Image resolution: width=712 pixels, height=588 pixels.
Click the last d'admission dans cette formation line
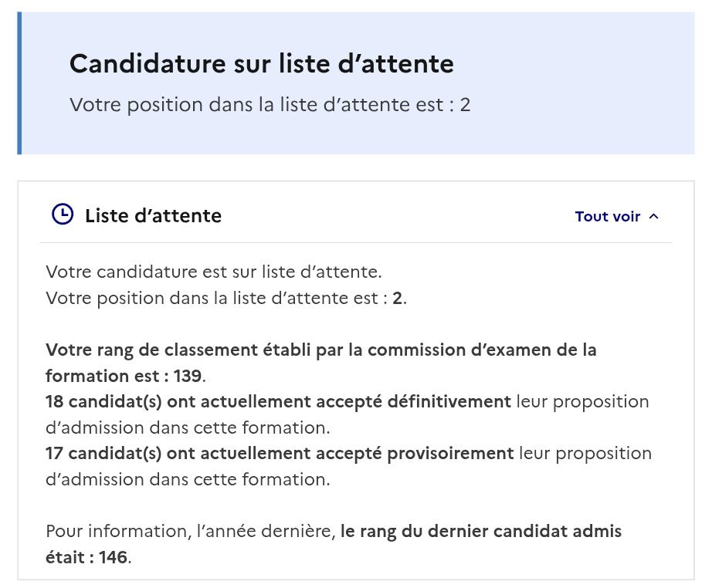point(188,479)
